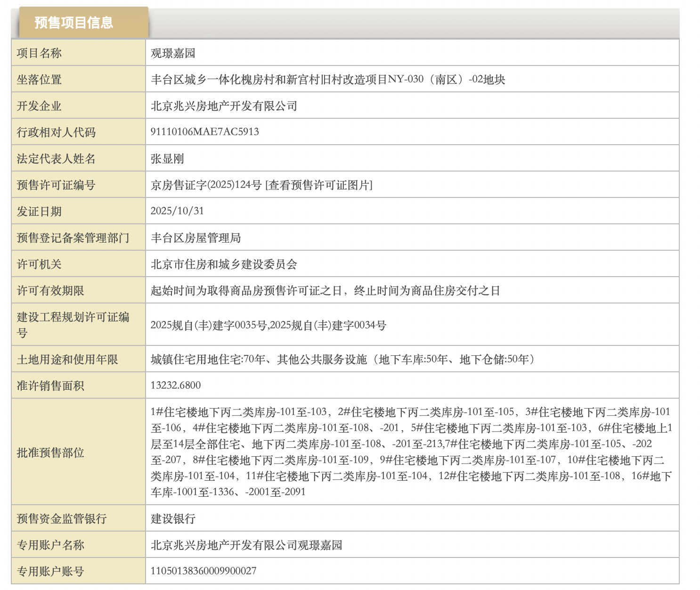Click the 批准预售部位 row label

(x=50, y=453)
